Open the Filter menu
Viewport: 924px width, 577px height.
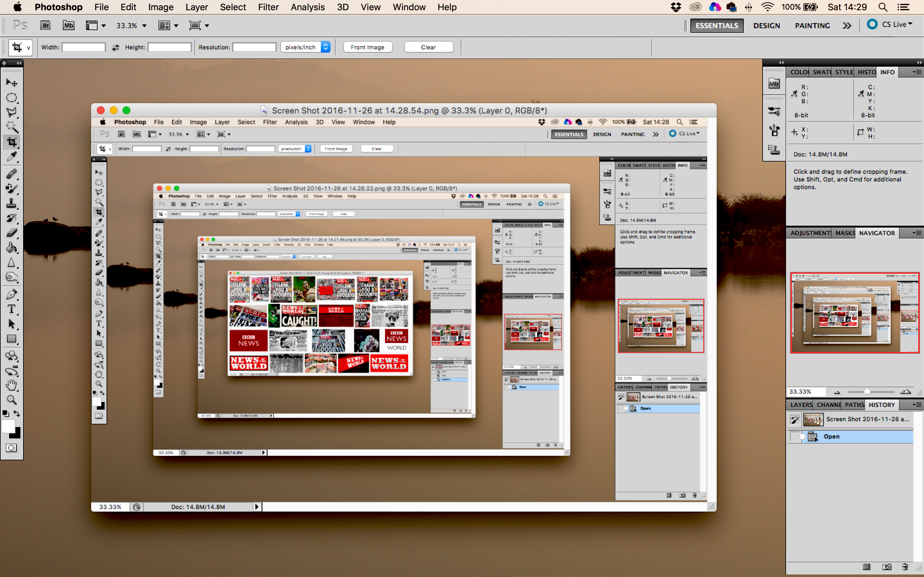coord(268,7)
